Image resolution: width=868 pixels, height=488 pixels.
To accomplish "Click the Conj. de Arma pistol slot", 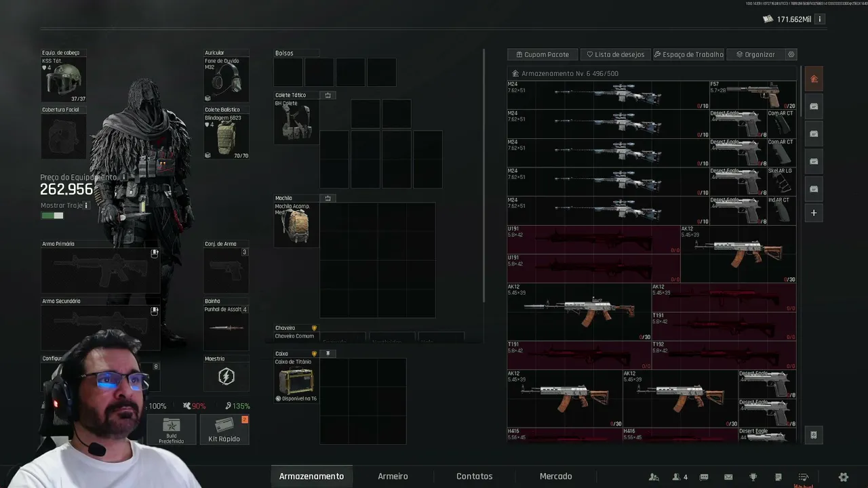I will click(226, 270).
